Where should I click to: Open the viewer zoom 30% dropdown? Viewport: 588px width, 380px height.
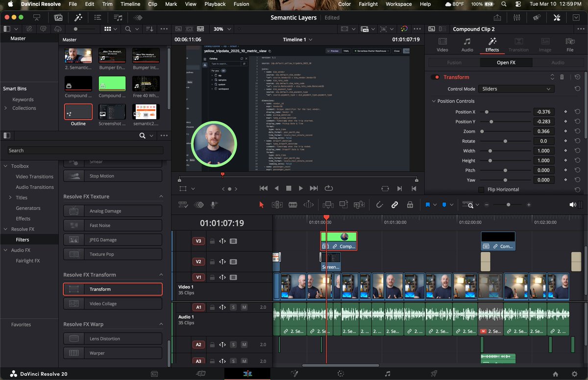(x=222, y=29)
